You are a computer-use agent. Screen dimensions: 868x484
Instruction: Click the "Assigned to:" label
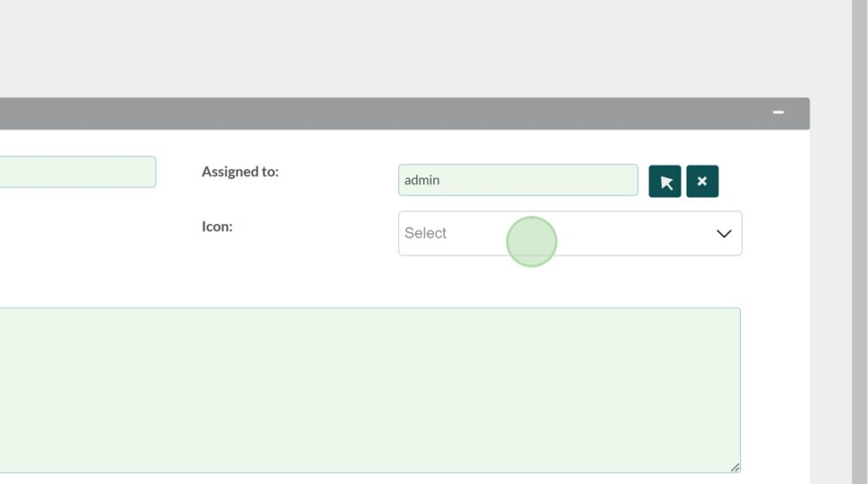click(x=240, y=171)
